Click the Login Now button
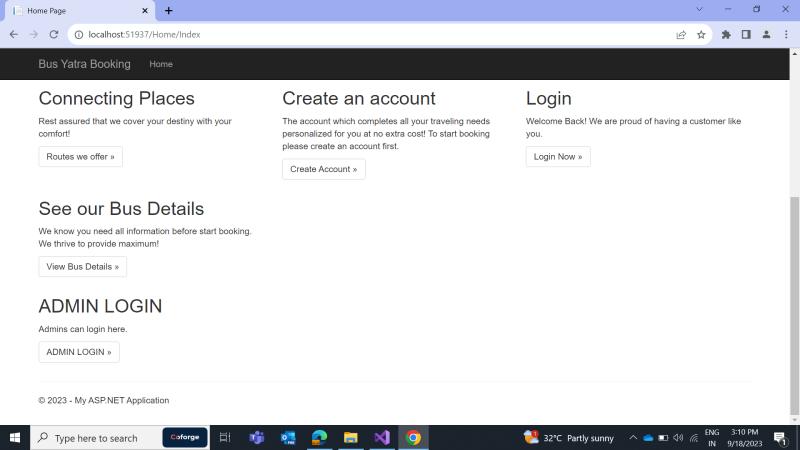Image resolution: width=800 pixels, height=450 pixels. 558,157
